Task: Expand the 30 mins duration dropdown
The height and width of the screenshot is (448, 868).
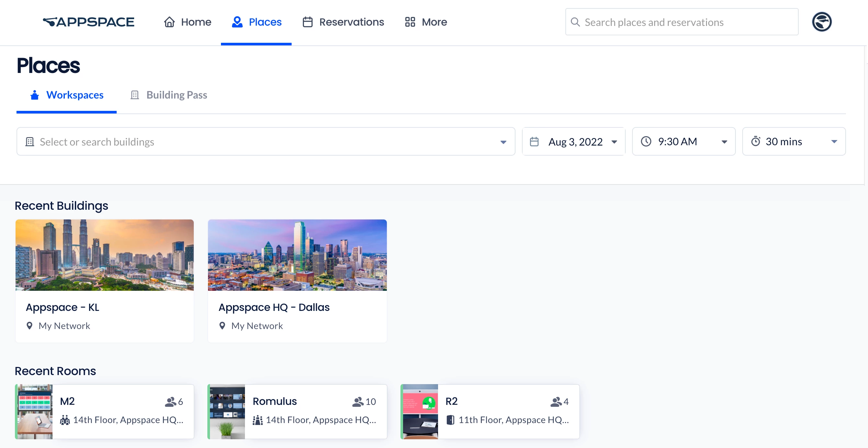Action: 834,142
